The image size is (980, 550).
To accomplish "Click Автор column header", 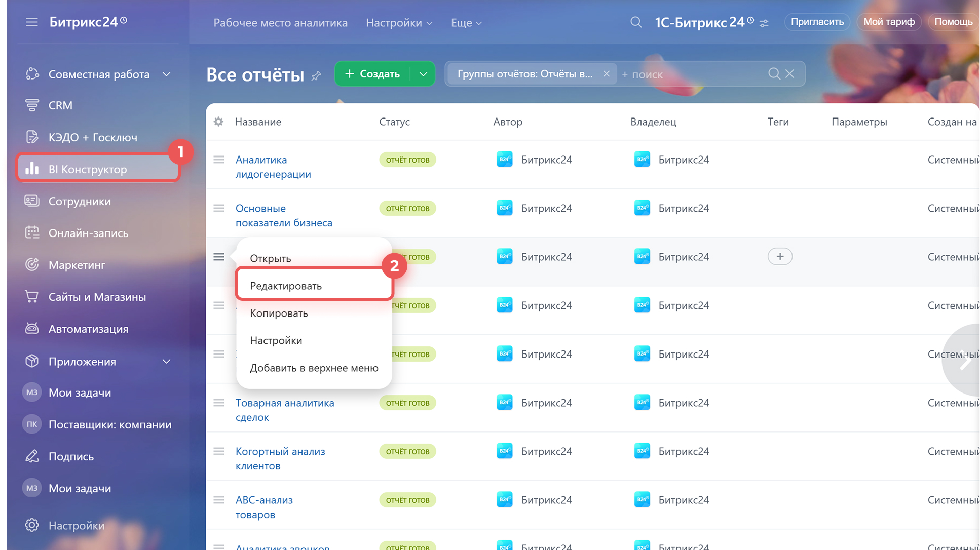I will tap(508, 122).
